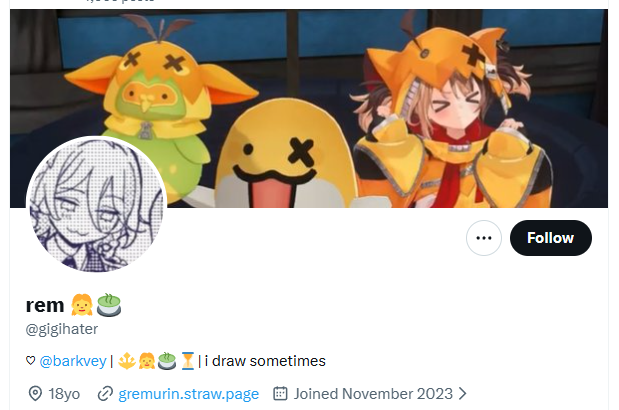Expand the Joined November 2023 chevron
Viewport: 619px width, 410px height.
coord(463,393)
